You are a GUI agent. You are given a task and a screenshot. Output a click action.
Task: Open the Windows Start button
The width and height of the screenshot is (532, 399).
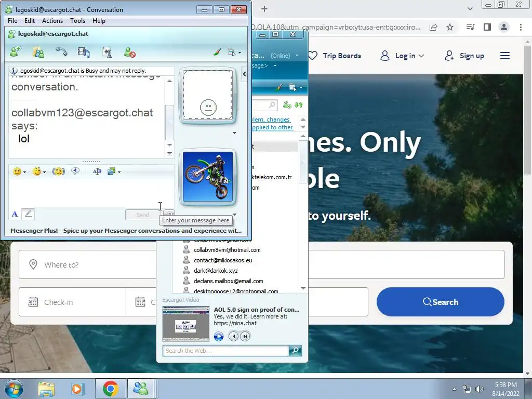pyautogui.click(x=14, y=389)
